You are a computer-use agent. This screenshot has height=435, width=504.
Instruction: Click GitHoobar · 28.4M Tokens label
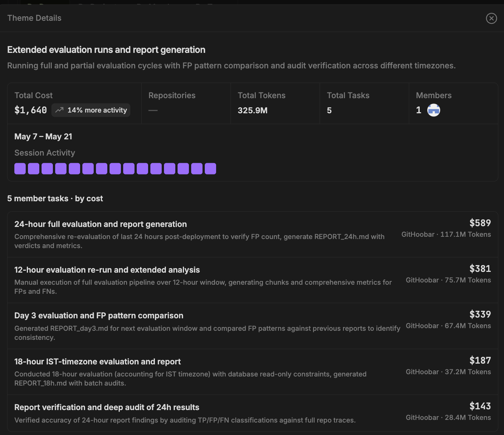click(448, 418)
